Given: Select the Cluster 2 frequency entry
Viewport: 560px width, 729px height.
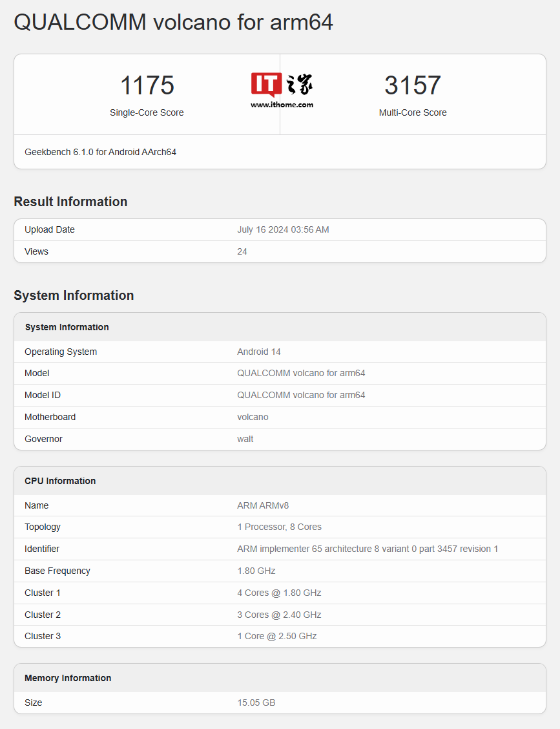Looking at the screenshot, I should tap(280, 615).
